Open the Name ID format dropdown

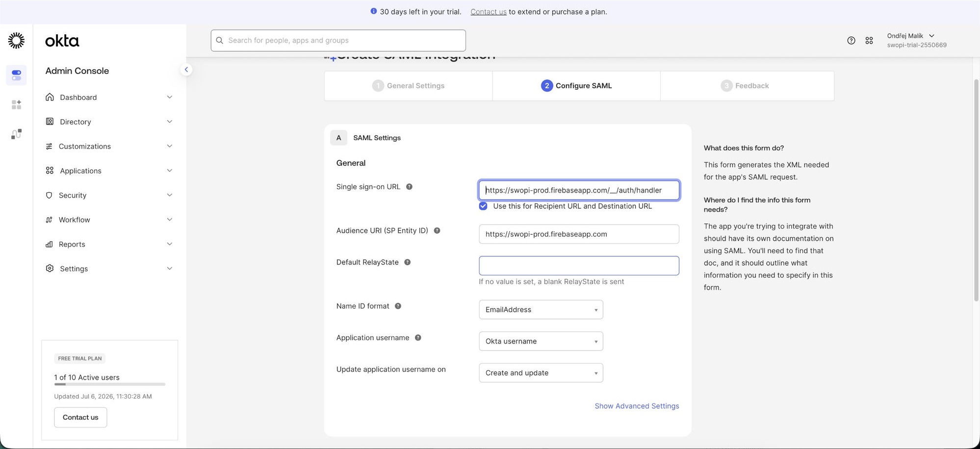(541, 310)
